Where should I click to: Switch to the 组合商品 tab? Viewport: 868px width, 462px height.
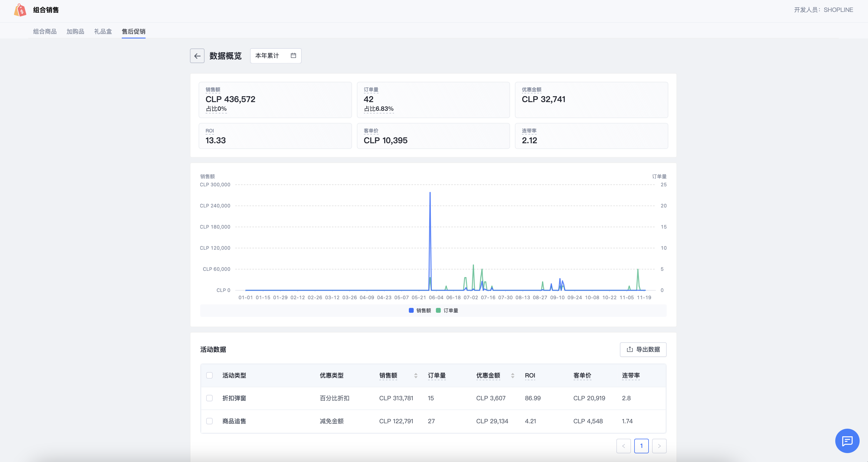[44, 31]
